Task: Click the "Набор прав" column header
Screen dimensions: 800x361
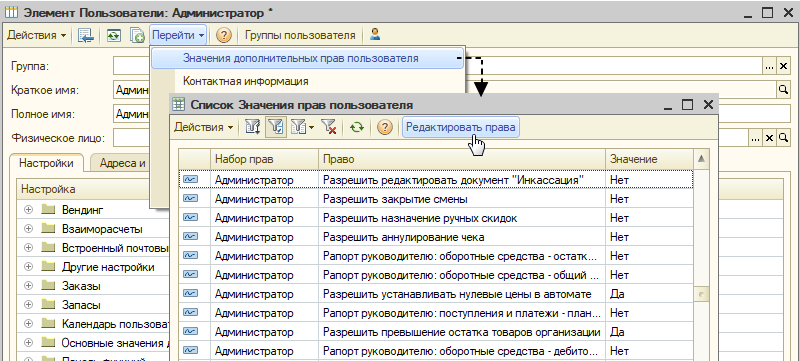Action: pos(264,159)
